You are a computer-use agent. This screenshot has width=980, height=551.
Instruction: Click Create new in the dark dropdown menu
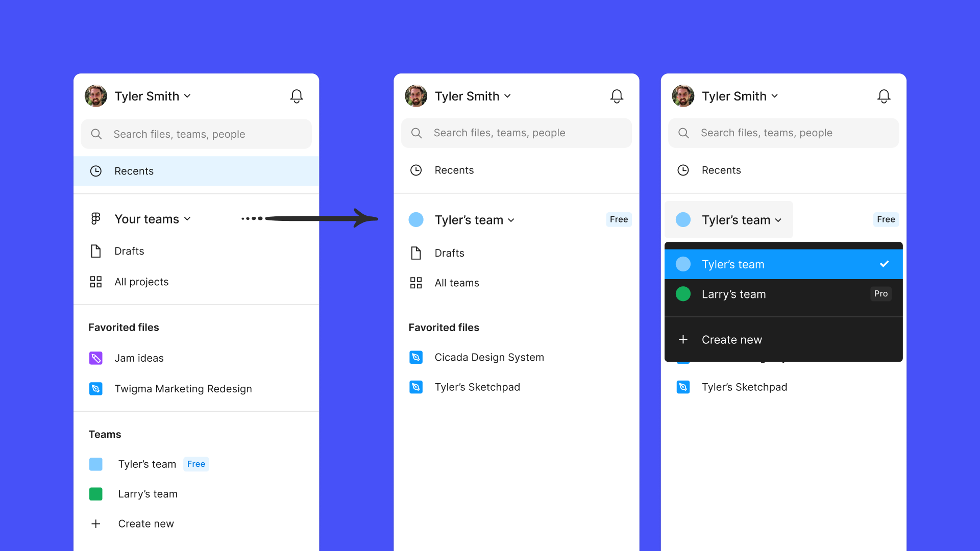tap(731, 340)
